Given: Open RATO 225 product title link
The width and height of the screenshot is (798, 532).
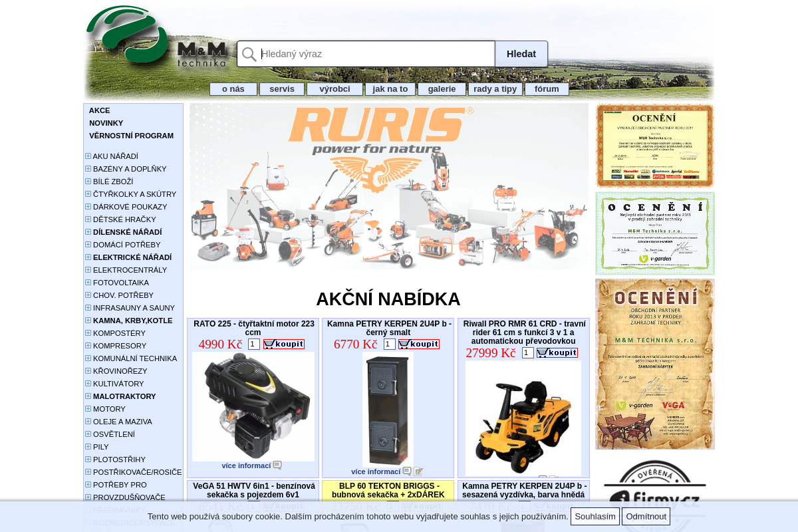Looking at the screenshot, I should point(253,328).
